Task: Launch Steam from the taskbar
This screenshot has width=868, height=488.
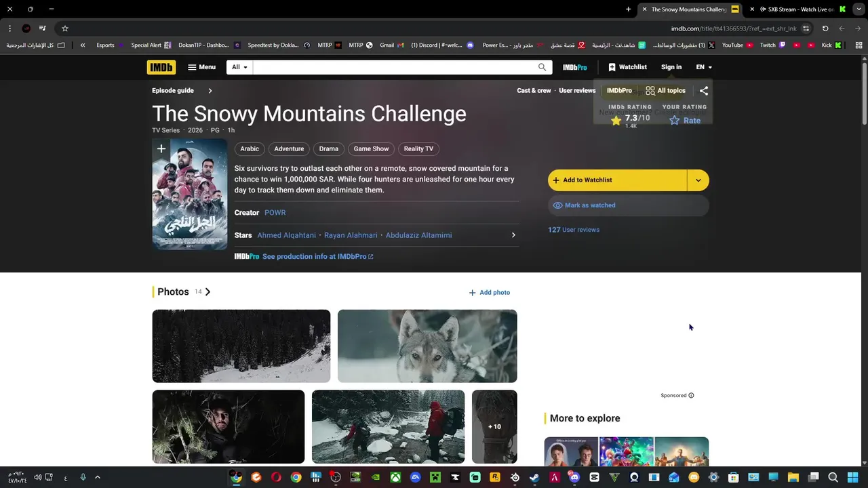Action: click(535, 477)
